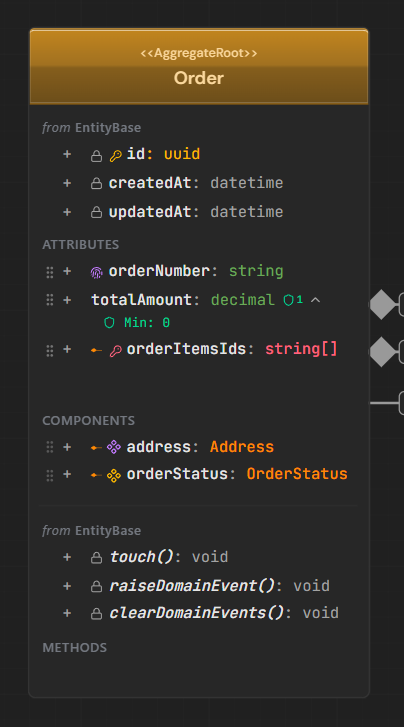
Task: Click the lock icon on createdAt row
Action: [96, 184]
